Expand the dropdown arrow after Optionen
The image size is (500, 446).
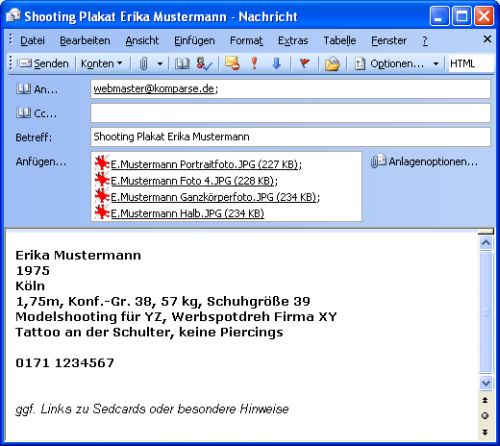point(436,63)
